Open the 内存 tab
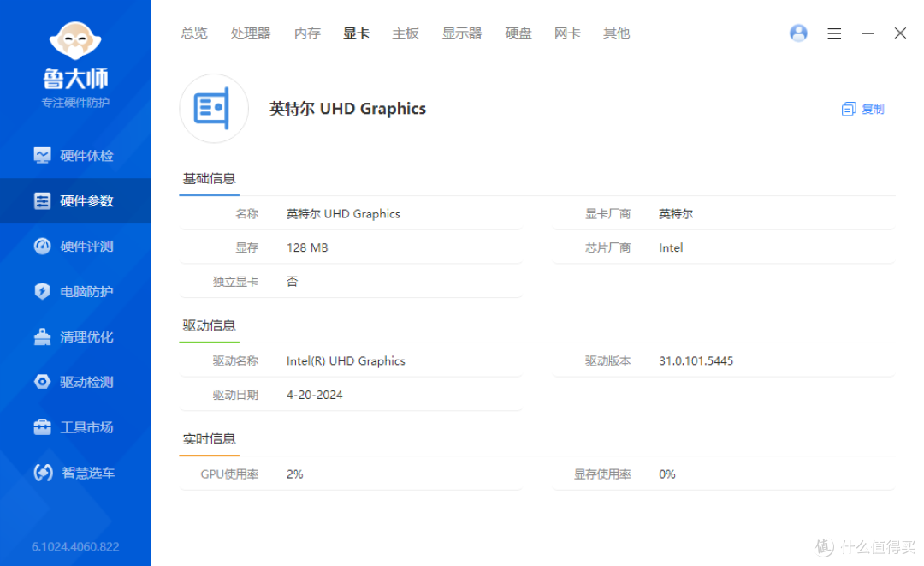The image size is (924, 566). [x=308, y=33]
